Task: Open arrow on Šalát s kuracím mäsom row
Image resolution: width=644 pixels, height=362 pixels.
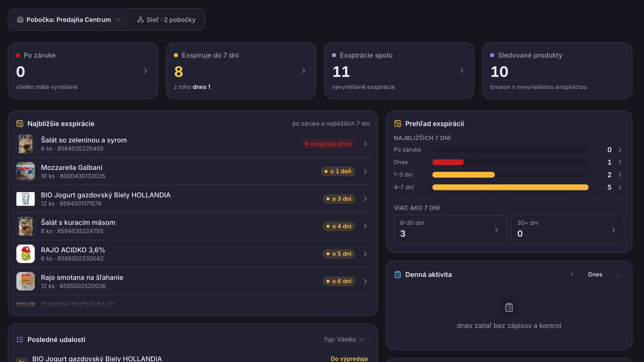Action: click(365, 226)
